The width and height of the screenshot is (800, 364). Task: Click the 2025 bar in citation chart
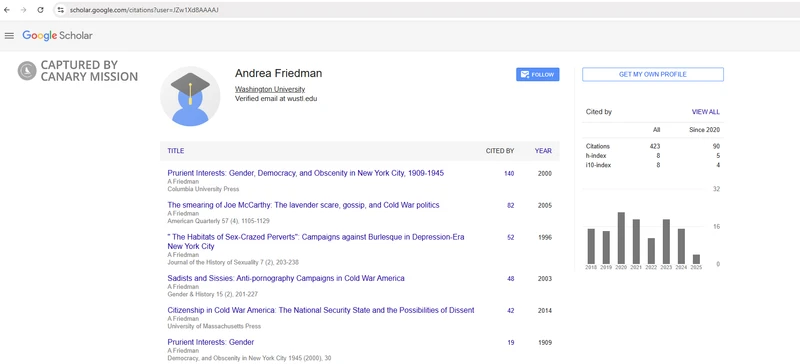click(696, 259)
